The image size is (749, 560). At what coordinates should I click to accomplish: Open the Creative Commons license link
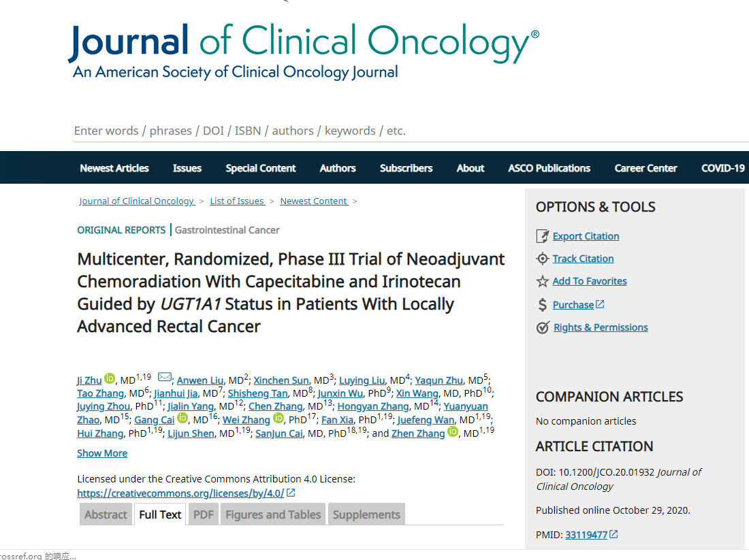pos(180,493)
